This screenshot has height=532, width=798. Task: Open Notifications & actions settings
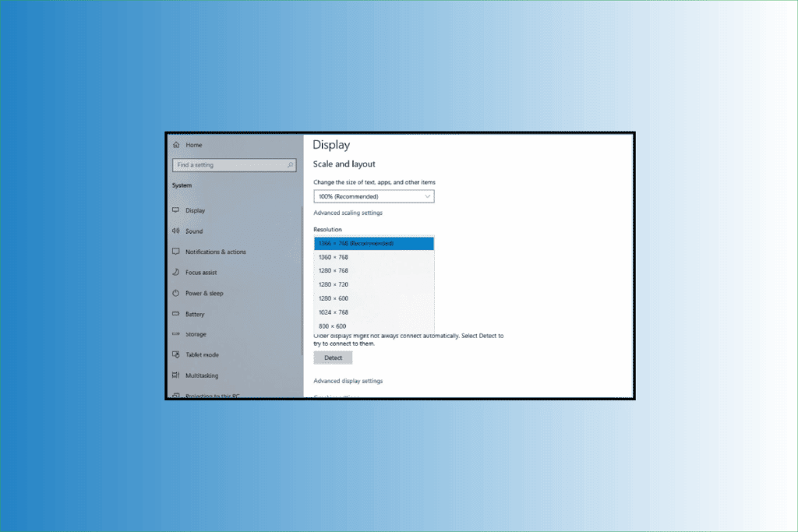pyautogui.click(x=216, y=252)
